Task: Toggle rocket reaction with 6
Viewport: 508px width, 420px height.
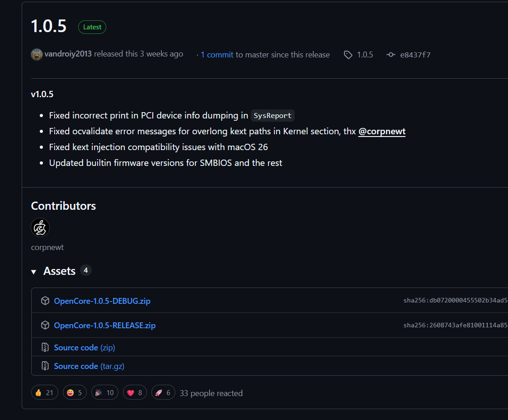Action: click(163, 393)
